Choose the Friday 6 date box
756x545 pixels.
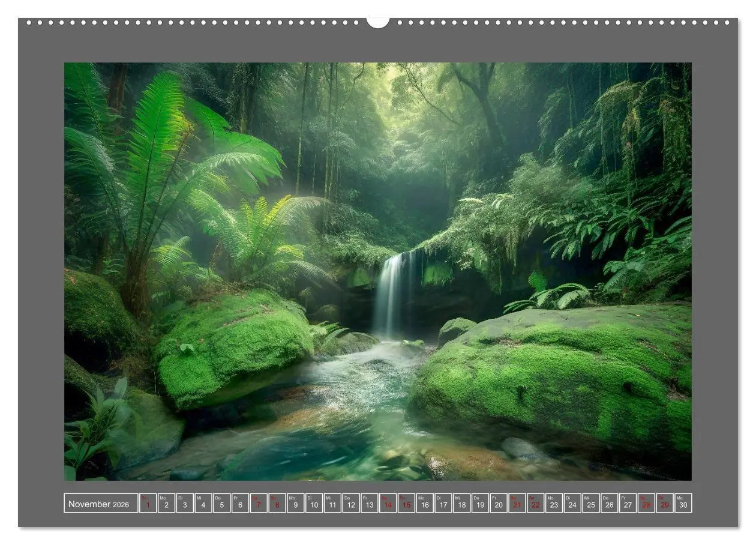pos(240,504)
